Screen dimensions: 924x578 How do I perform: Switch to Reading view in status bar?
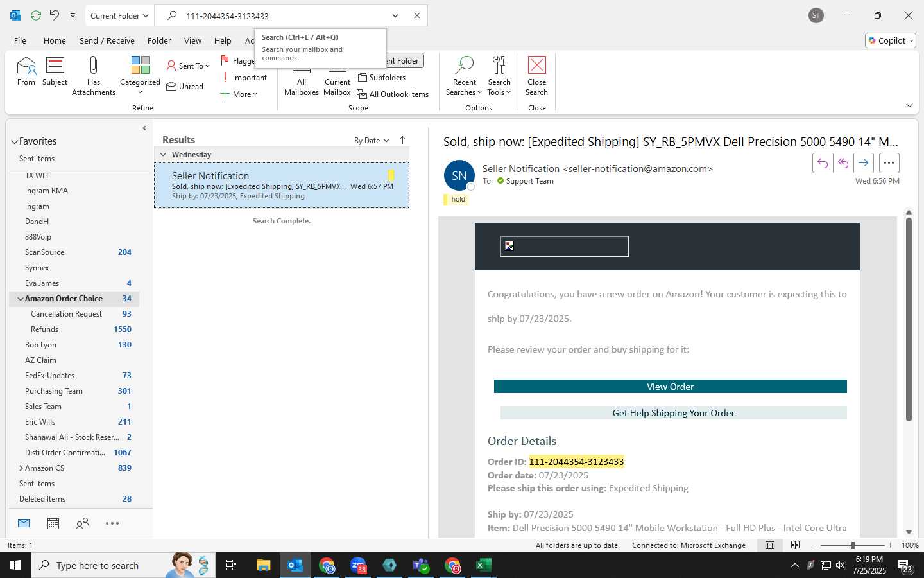click(x=795, y=545)
